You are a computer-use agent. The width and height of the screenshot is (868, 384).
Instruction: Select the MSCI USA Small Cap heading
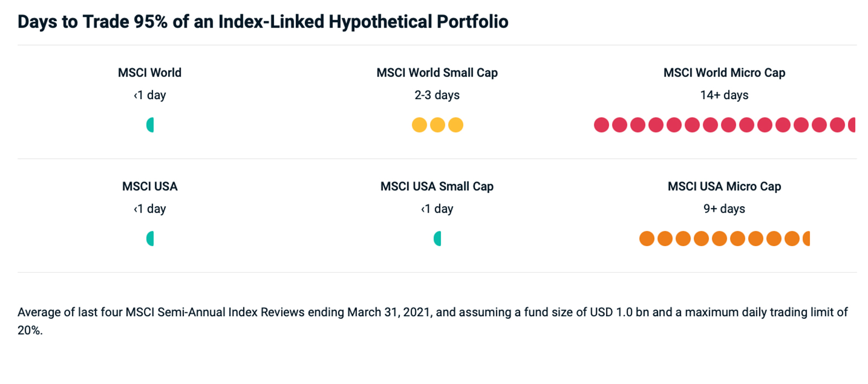[x=437, y=187]
